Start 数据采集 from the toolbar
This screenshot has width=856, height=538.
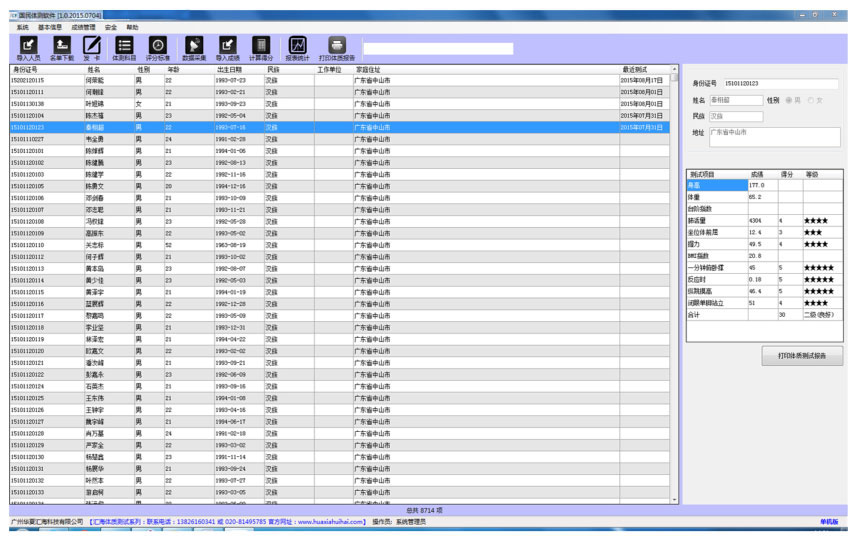194,47
